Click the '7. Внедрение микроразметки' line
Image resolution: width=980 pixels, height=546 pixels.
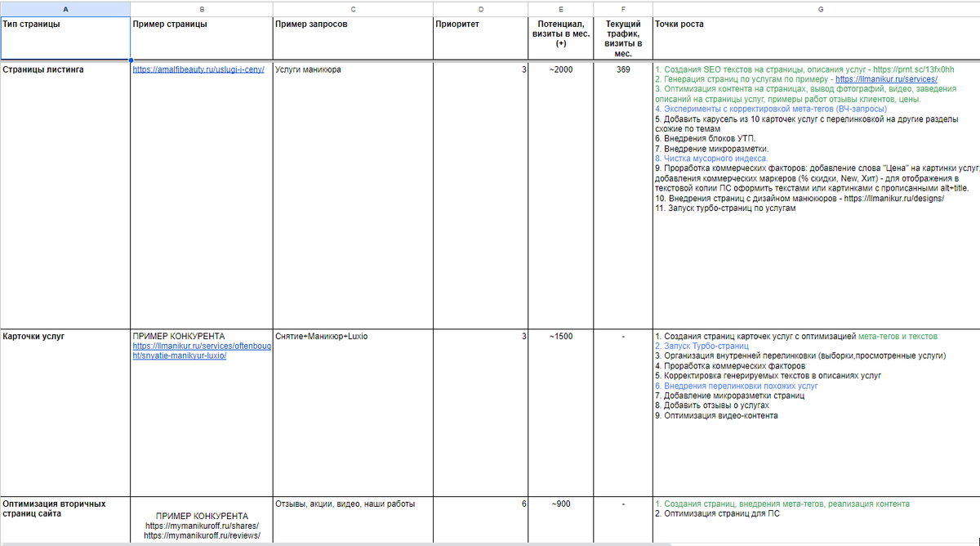713,148
